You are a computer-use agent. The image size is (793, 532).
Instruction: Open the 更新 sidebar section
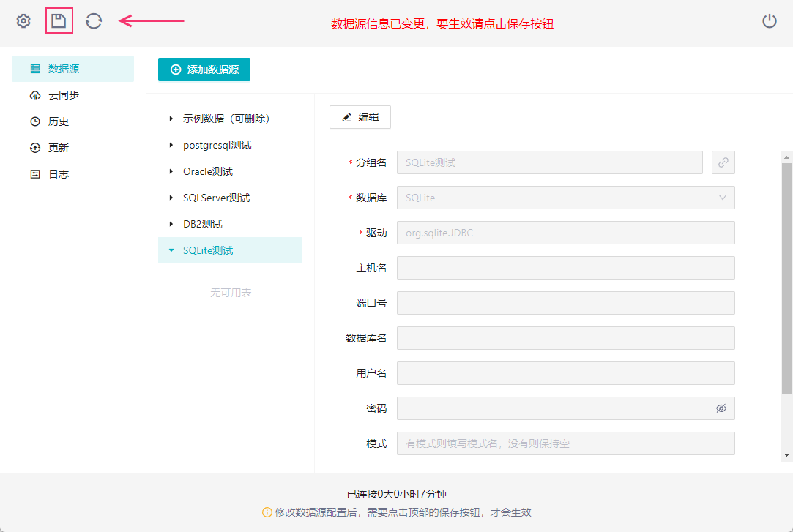tap(72, 148)
